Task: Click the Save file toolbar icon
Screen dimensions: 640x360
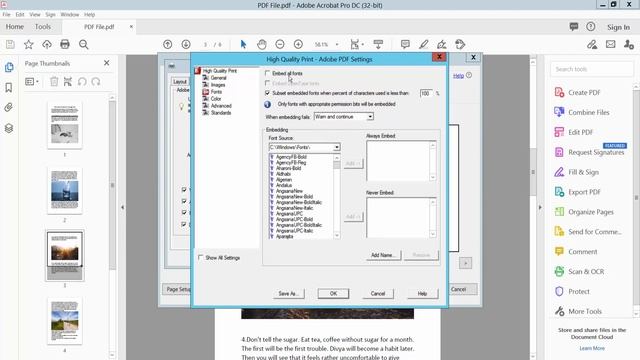Action: click(10, 44)
